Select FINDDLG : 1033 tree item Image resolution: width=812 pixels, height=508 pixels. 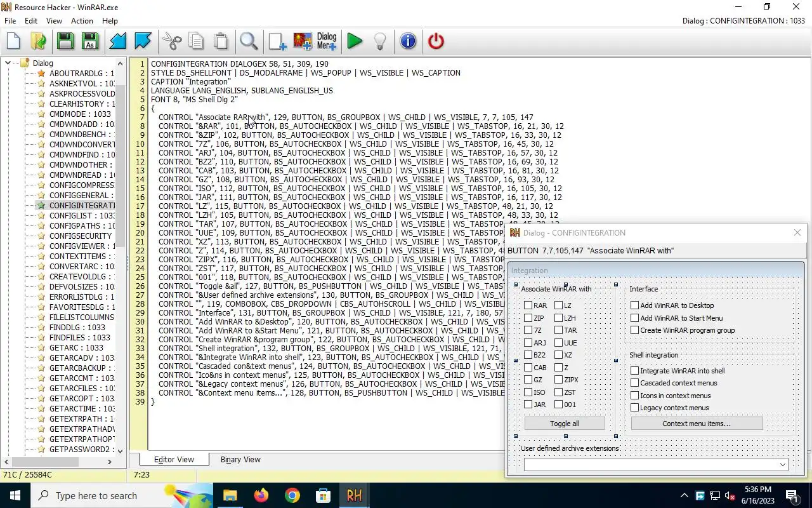coord(77,327)
